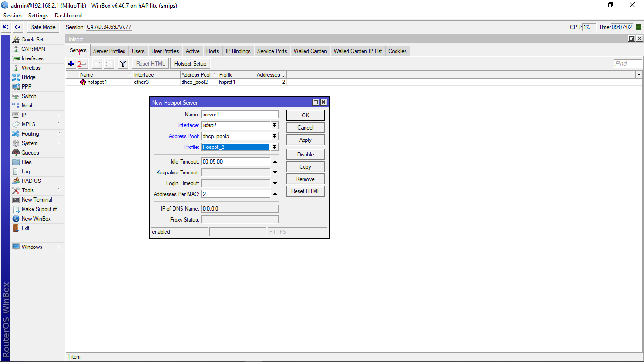Expand MPLS submenu
This screenshot has height=362, width=644.
(59, 124)
